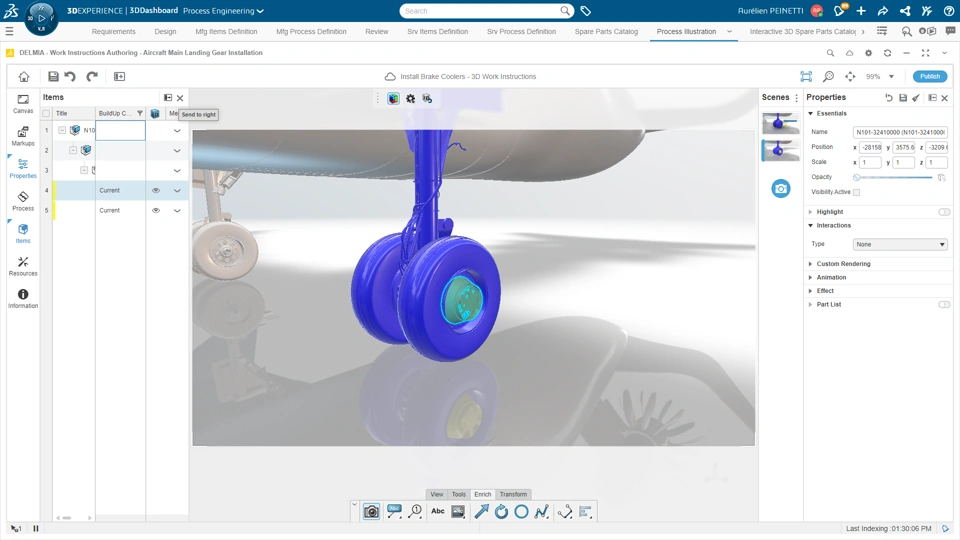Open the zoom percentage dropdown arrow
Viewport: 960px width, 540px height.
click(891, 77)
